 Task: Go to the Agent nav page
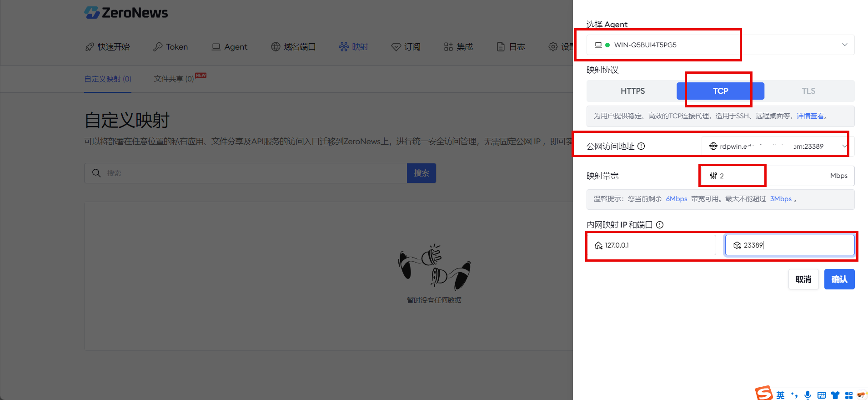230,47
